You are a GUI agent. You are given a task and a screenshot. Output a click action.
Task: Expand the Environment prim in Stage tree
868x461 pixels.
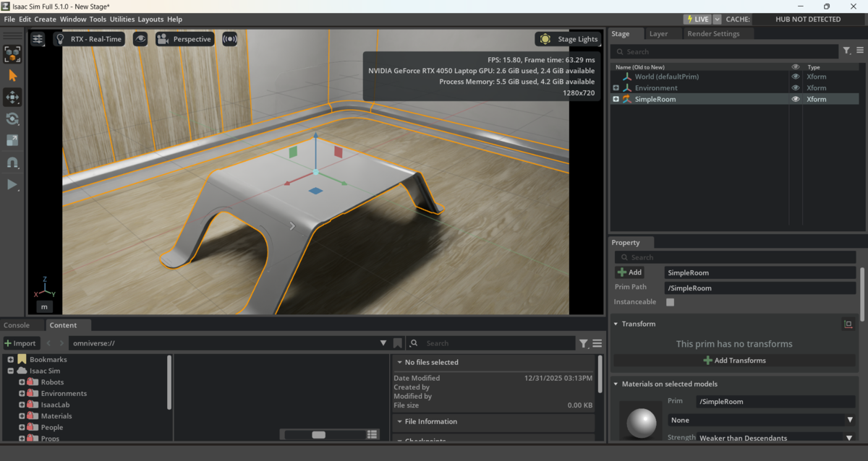pos(616,88)
